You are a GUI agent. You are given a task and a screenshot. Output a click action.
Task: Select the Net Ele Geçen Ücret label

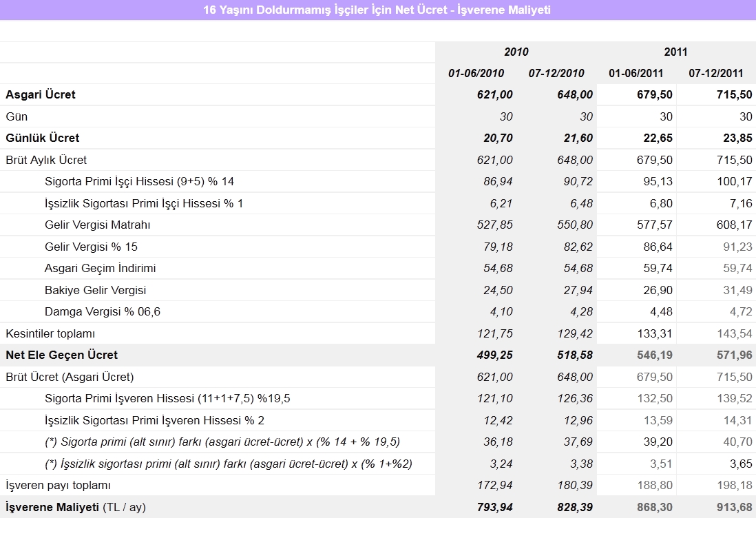click(x=62, y=355)
